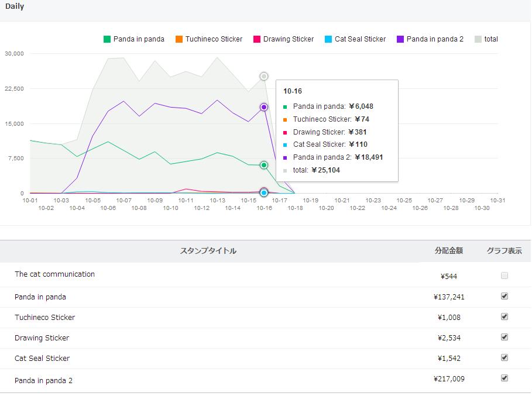The height and width of the screenshot is (396, 532).
Task: Click purple Panda in panda 2 data point
Action: tap(264, 107)
